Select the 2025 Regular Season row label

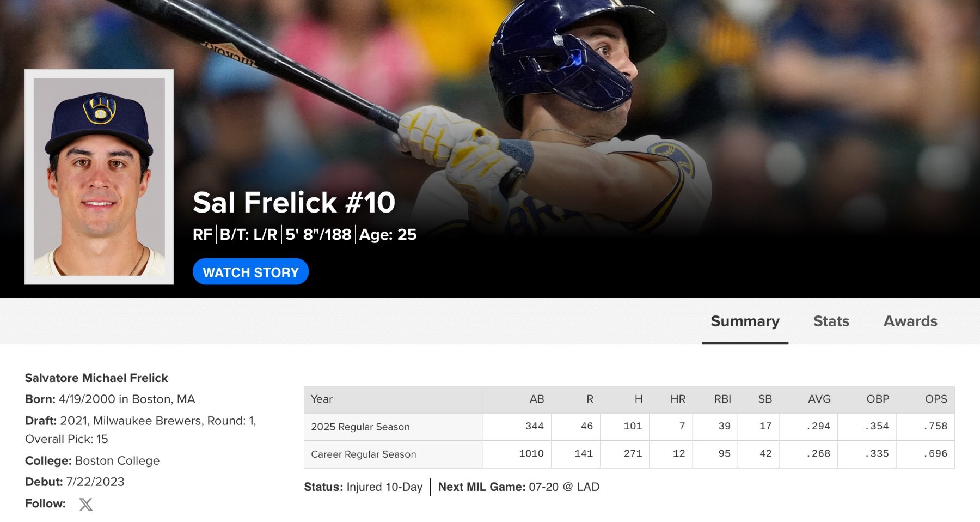pos(360,427)
